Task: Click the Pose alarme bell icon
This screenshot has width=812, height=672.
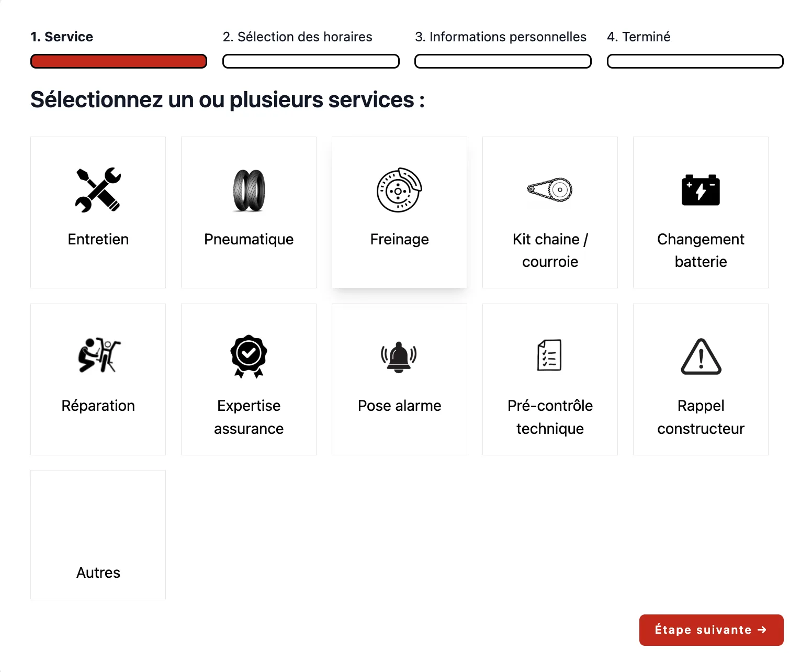Action: 399,357
